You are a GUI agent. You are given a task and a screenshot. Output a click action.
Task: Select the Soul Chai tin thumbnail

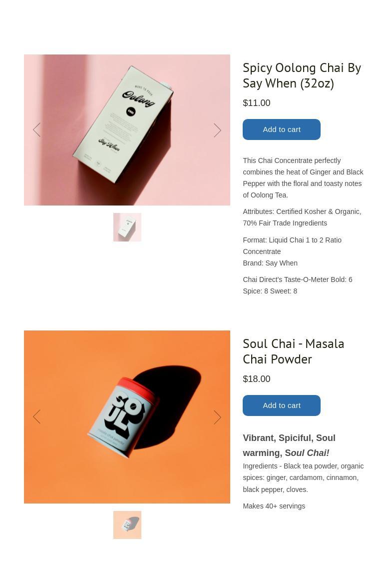click(127, 525)
